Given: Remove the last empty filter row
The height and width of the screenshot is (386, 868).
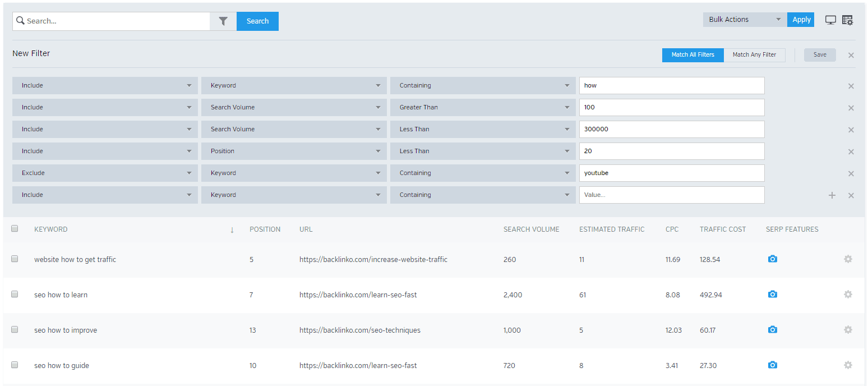Looking at the screenshot, I should [851, 195].
